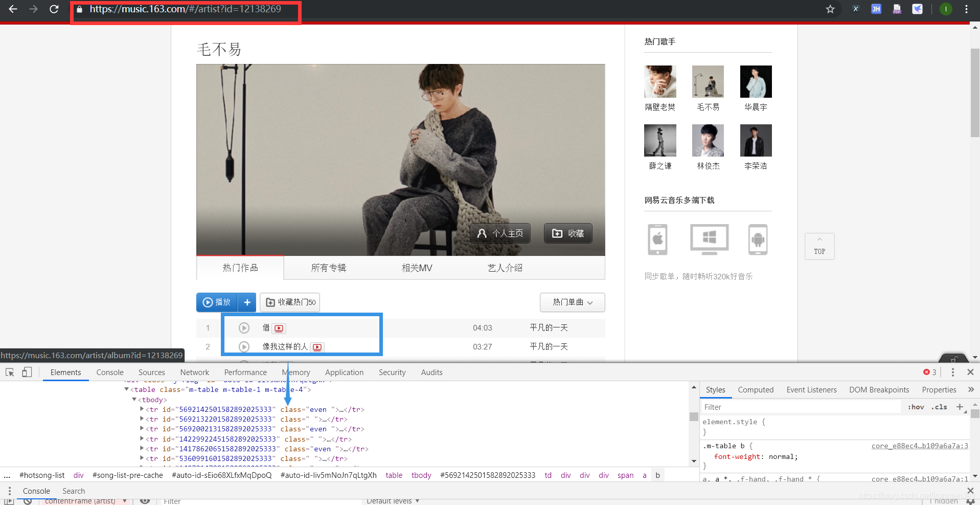This screenshot has width=980, height=505.
Task: Play the song 像我这样的人
Action: coord(244,347)
